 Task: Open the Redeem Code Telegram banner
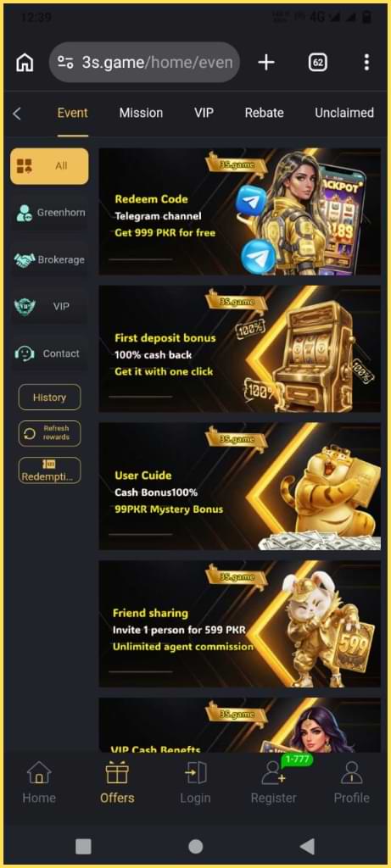tap(240, 211)
